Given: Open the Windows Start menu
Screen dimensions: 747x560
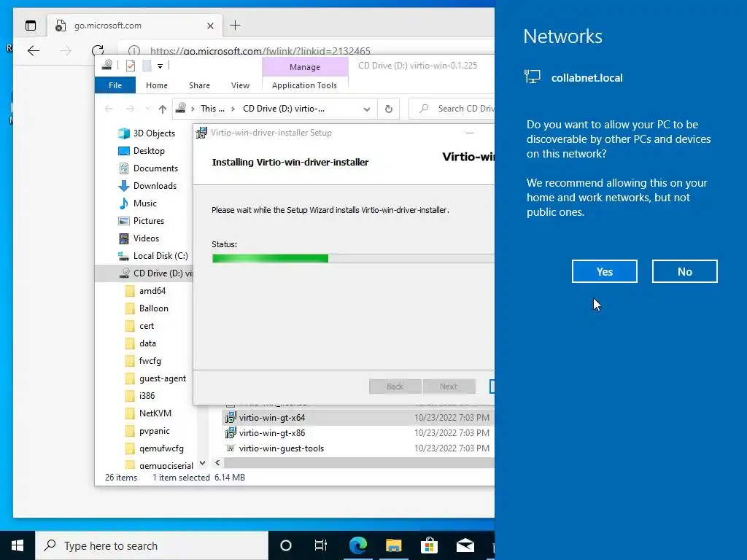Looking at the screenshot, I should [18, 545].
